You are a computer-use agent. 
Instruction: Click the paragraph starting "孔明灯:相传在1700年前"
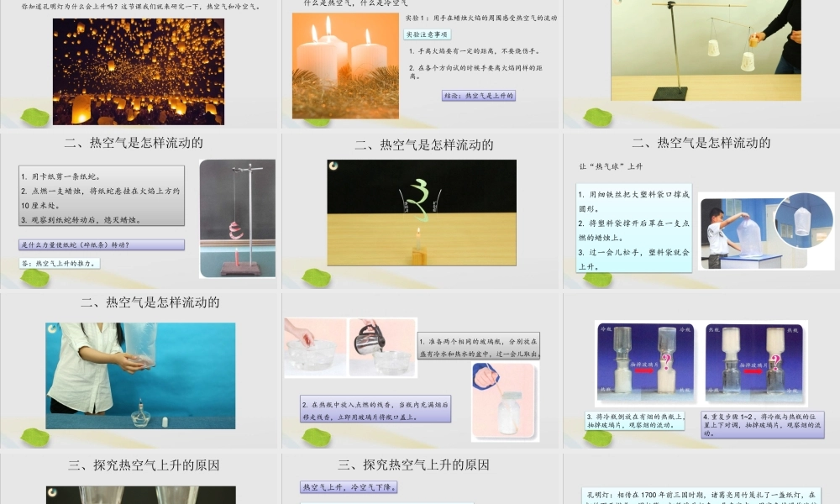click(x=701, y=496)
